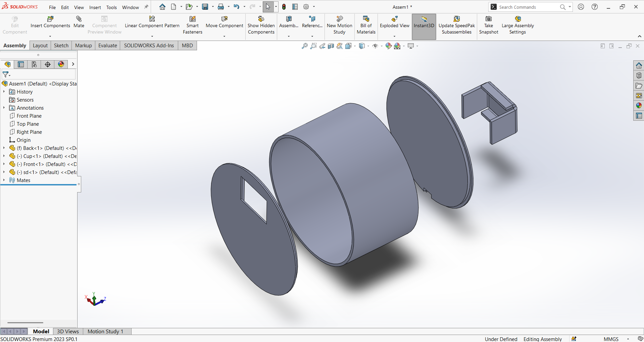The height and width of the screenshot is (342, 644).
Task: Open Assembly Features tool
Action: [x=289, y=22]
